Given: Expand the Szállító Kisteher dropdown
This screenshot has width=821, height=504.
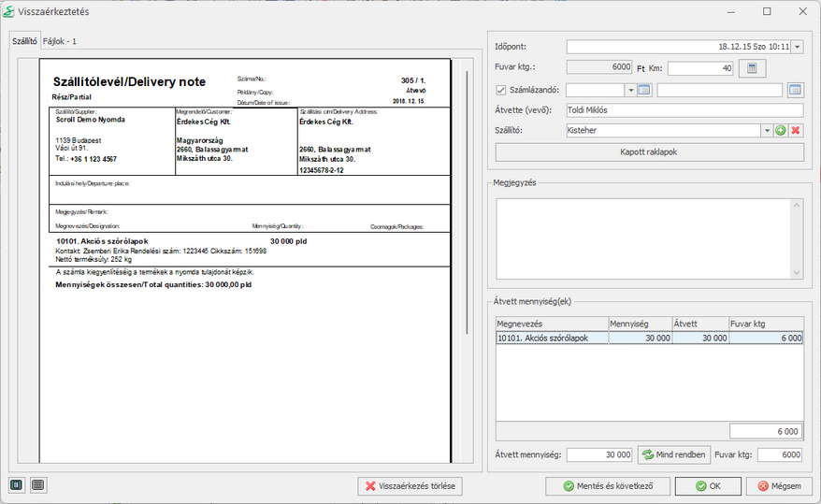Looking at the screenshot, I should (x=767, y=131).
